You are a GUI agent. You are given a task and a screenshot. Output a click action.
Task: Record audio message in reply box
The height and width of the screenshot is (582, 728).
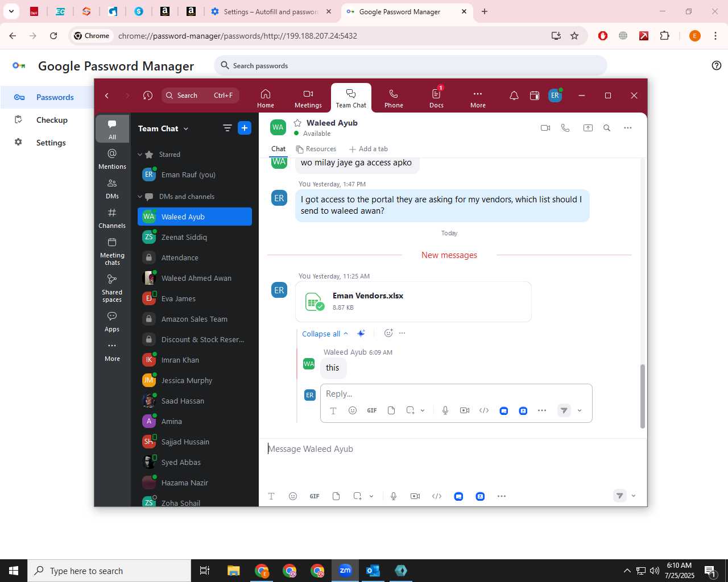click(x=445, y=410)
